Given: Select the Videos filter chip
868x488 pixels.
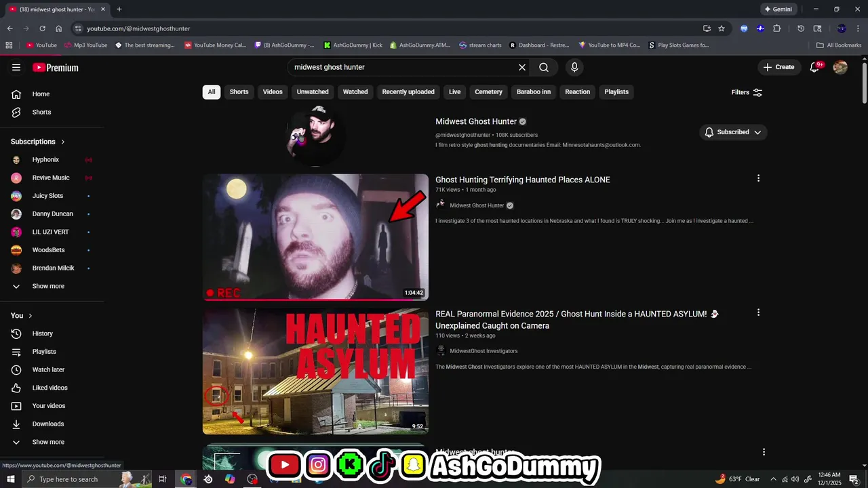Looking at the screenshot, I should (x=273, y=91).
